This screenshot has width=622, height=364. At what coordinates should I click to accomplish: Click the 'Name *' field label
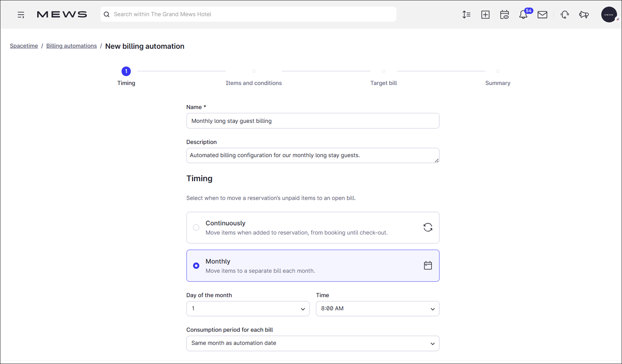tap(196, 107)
